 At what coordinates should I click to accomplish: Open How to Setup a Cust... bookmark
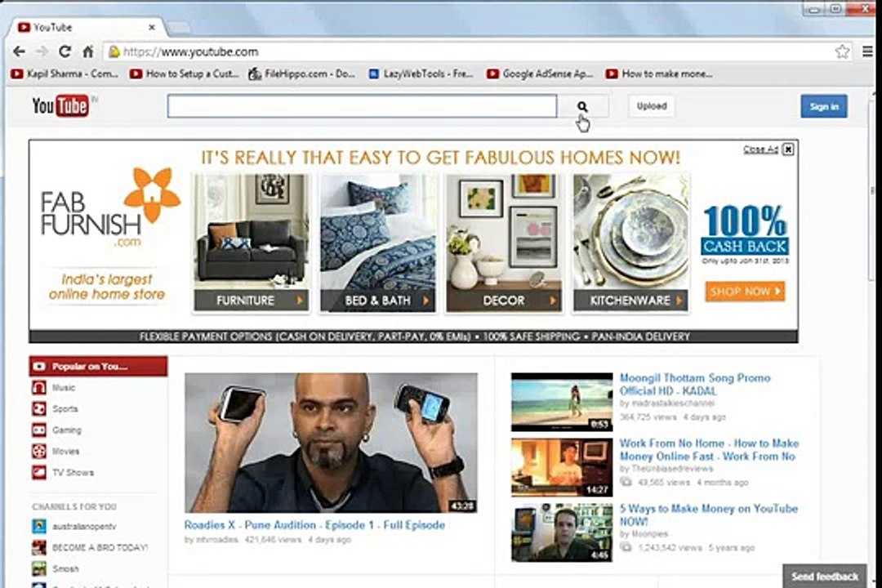coord(185,73)
